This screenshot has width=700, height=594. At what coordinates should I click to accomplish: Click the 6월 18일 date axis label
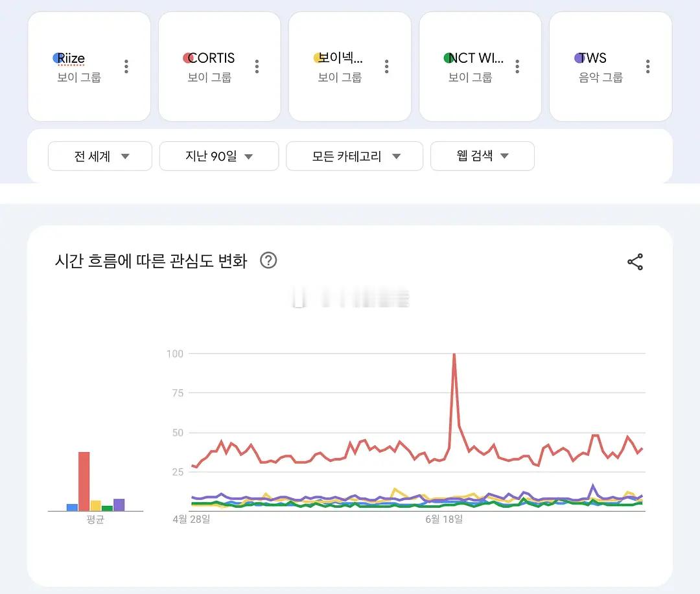[444, 519]
